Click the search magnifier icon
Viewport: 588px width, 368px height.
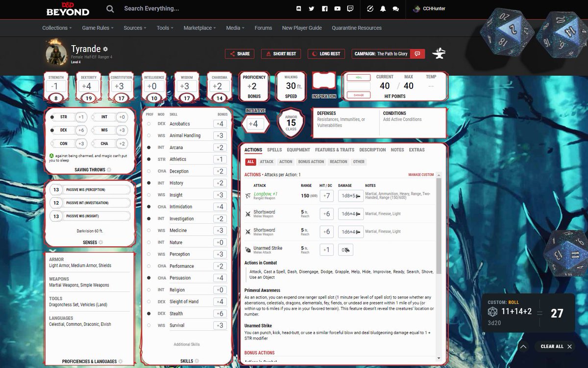(x=110, y=9)
